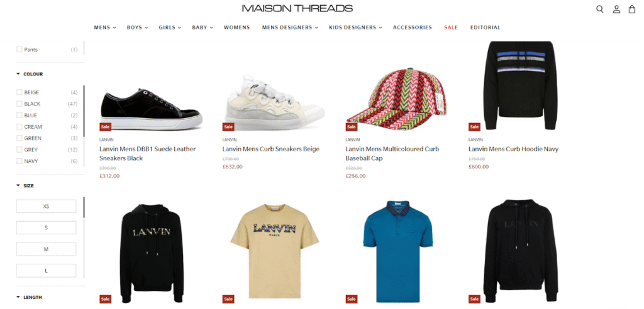Screen dimensions: 644x309
Task: Click Sale badge on Curb Sneakers Beige
Action: pyautogui.click(x=228, y=127)
